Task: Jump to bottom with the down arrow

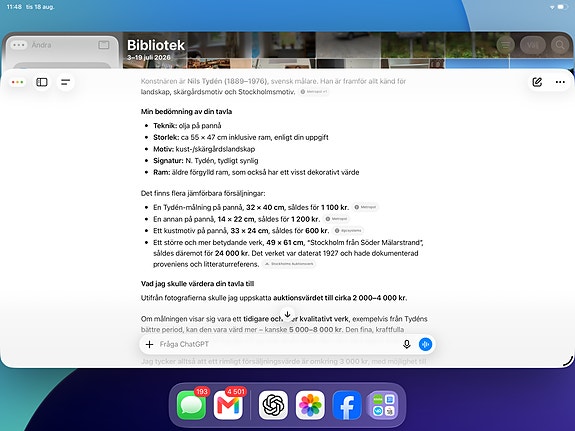Action: pyautogui.click(x=288, y=314)
